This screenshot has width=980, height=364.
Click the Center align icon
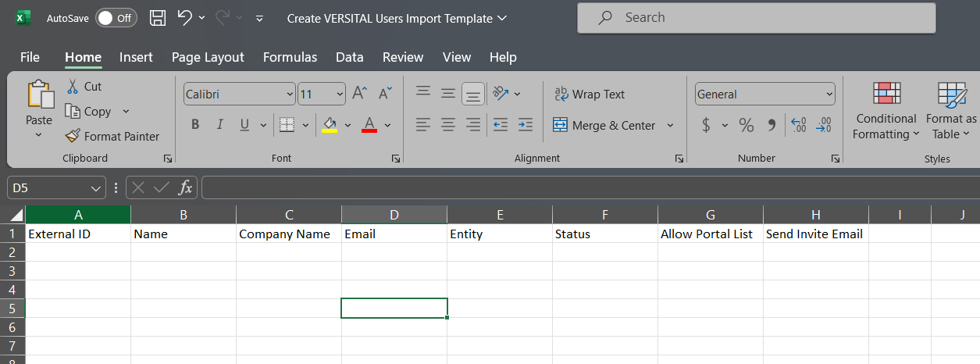[x=448, y=125]
